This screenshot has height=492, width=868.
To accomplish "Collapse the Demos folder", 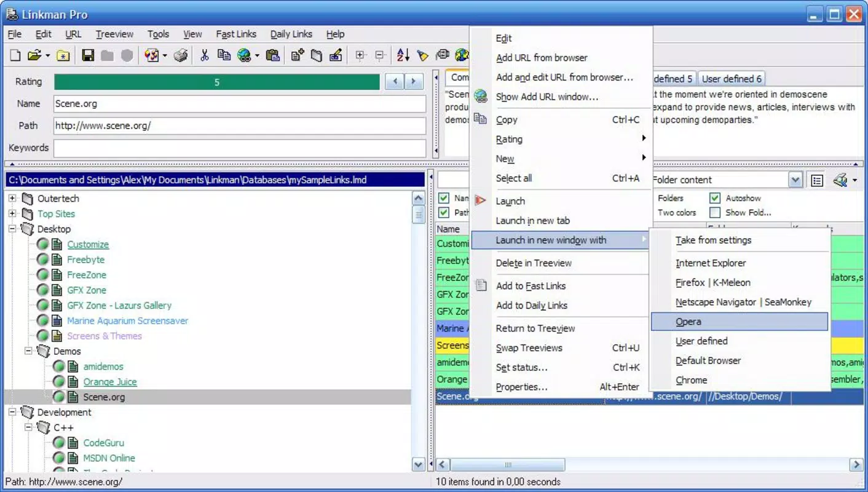I will click(x=28, y=351).
